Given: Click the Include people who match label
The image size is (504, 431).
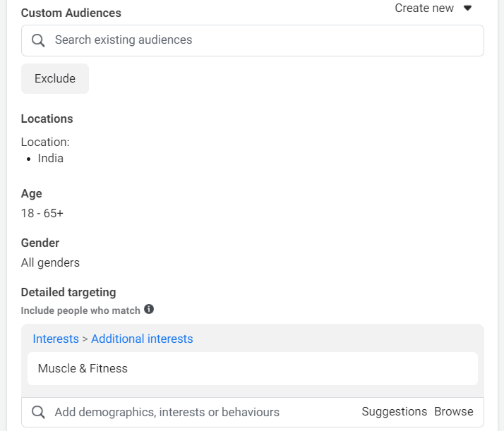Looking at the screenshot, I should click(80, 310).
